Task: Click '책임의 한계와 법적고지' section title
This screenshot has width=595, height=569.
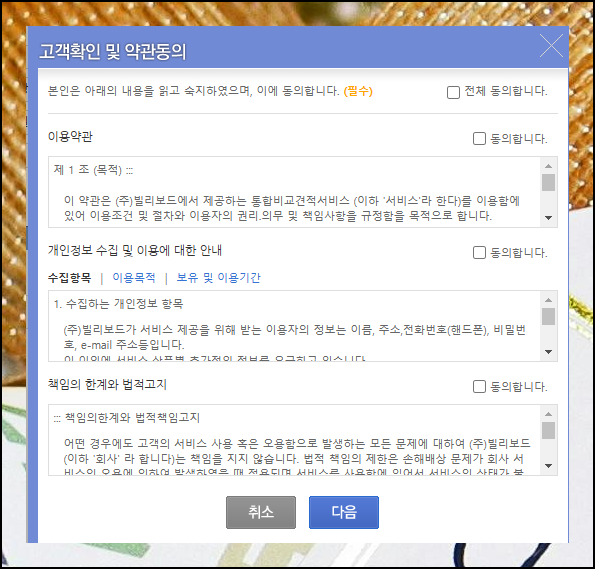Action: coord(107,385)
